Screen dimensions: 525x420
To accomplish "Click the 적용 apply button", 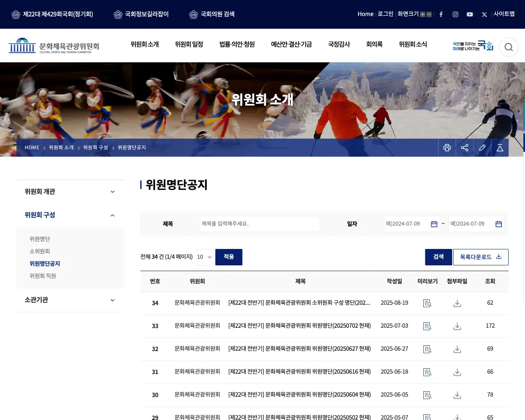I will [x=229, y=257].
